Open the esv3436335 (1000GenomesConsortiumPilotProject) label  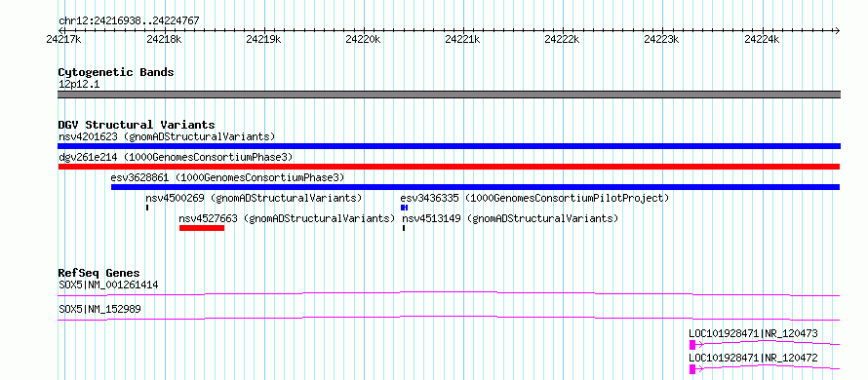[x=534, y=198]
